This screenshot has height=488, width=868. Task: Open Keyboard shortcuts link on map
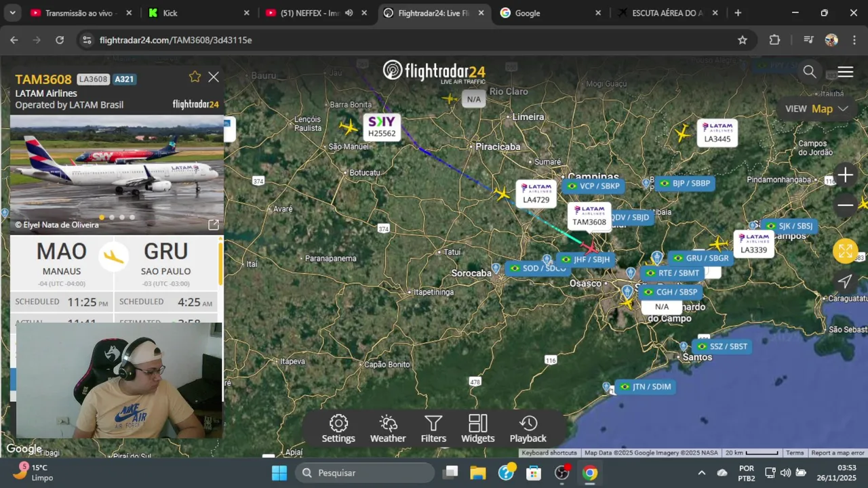pos(549,453)
